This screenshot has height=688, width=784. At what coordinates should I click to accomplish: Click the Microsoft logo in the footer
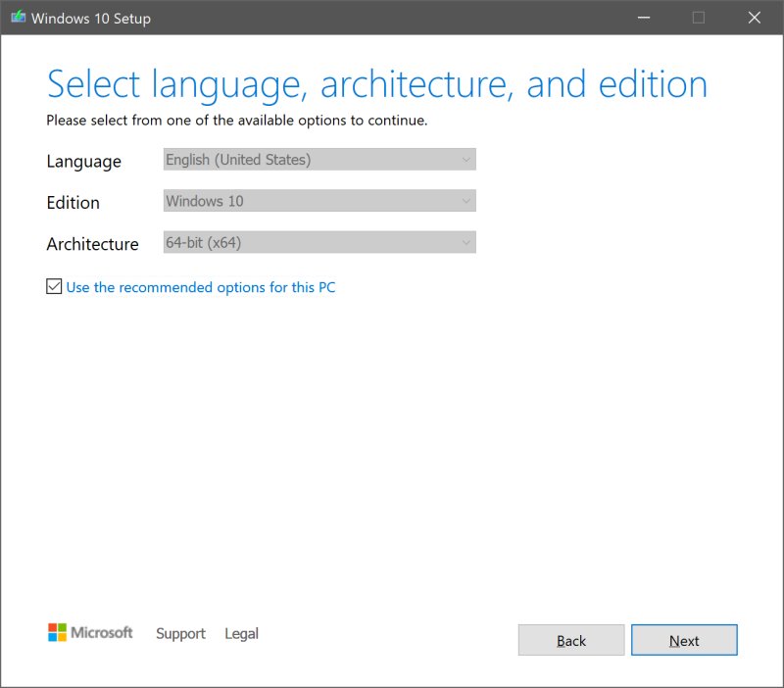(x=90, y=633)
